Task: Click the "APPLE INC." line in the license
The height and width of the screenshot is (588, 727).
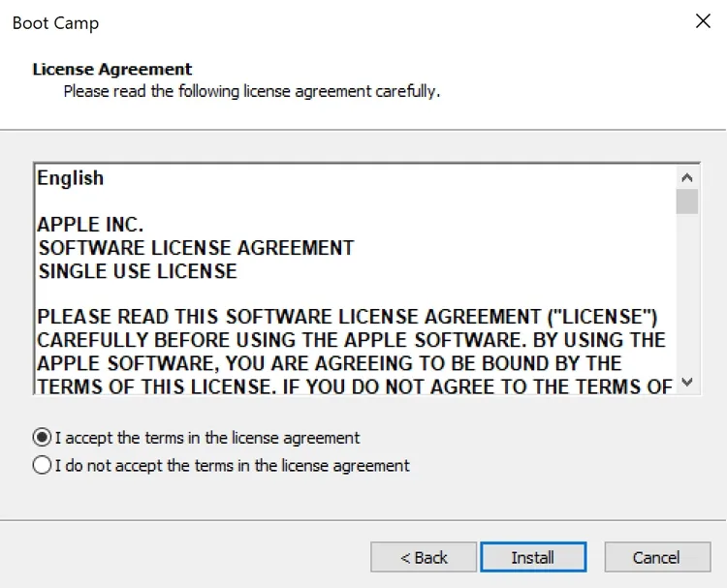Action: [x=90, y=225]
